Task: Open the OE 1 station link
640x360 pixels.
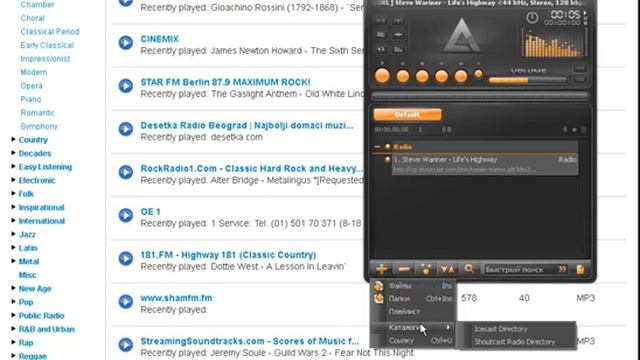Action: pos(150,211)
